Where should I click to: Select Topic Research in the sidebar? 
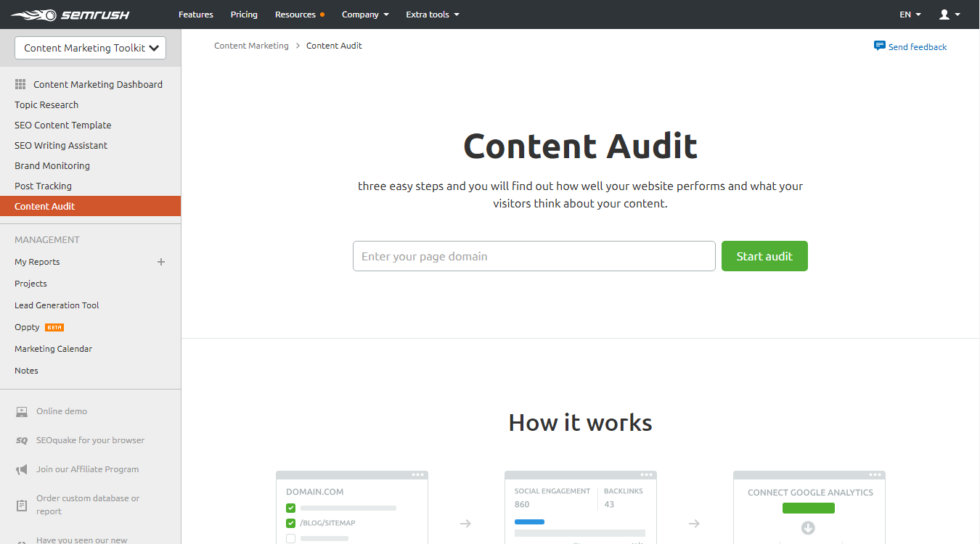(46, 104)
